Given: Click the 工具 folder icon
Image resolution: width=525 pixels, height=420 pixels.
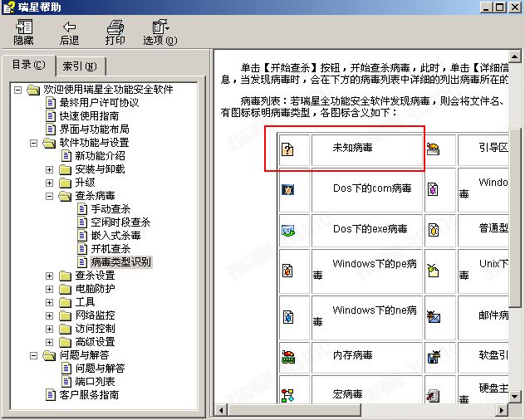Looking at the screenshot, I should tap(66, 302).
